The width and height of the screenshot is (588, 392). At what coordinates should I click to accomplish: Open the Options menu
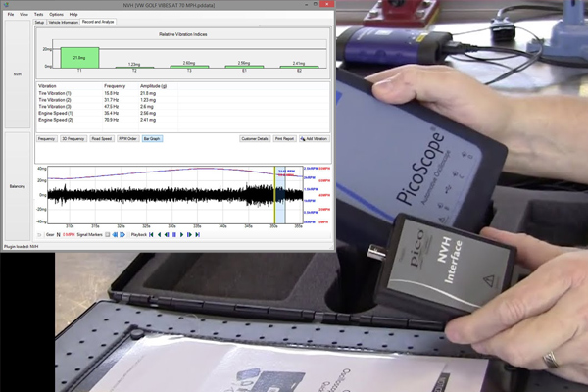pos(56,15)
